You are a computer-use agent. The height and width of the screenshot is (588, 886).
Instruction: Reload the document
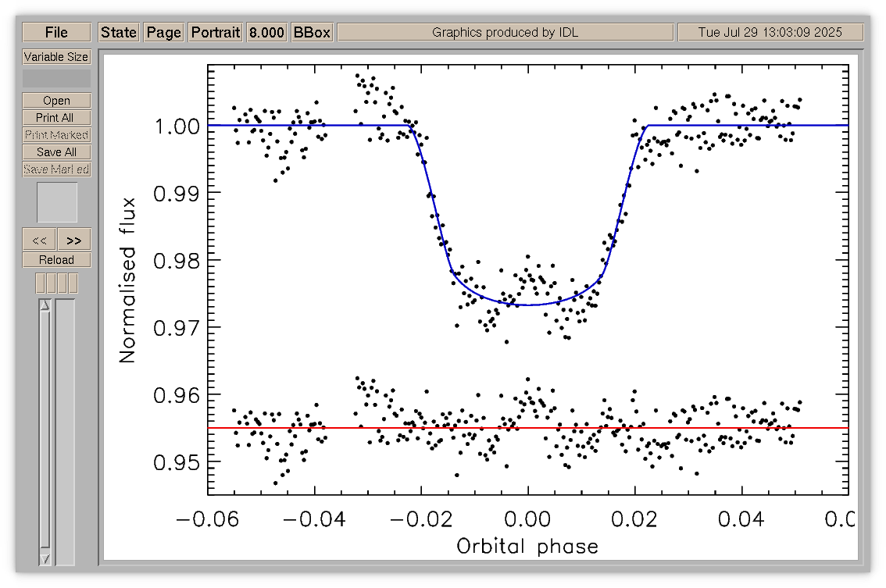click(56, 260)
